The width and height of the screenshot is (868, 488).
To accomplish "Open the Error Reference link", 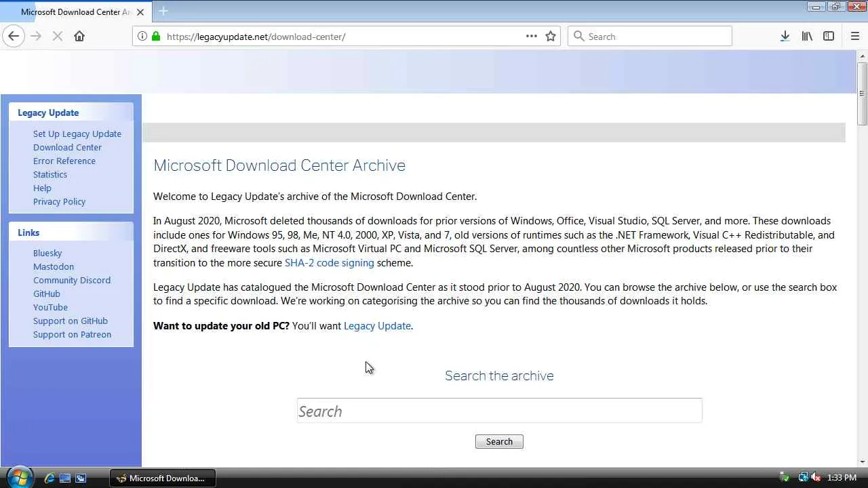I will click(x=64, y=161).
